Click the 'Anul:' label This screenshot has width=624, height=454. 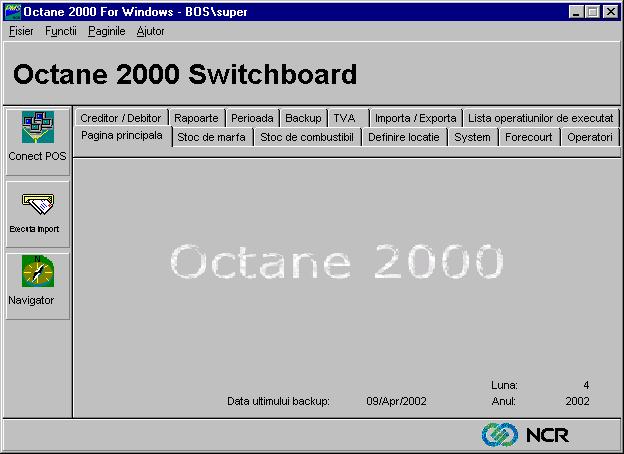pyautogui.click(x=503, y=401)
